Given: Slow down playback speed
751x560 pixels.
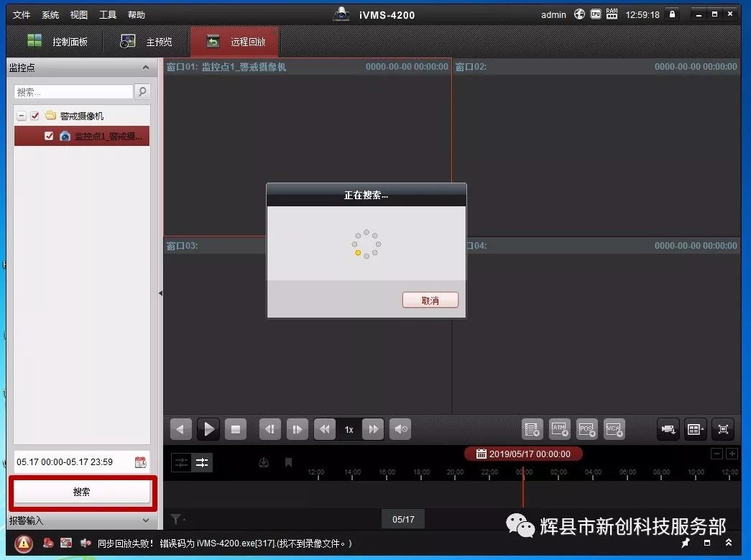Looking at the screenshot, I should 325,429.
